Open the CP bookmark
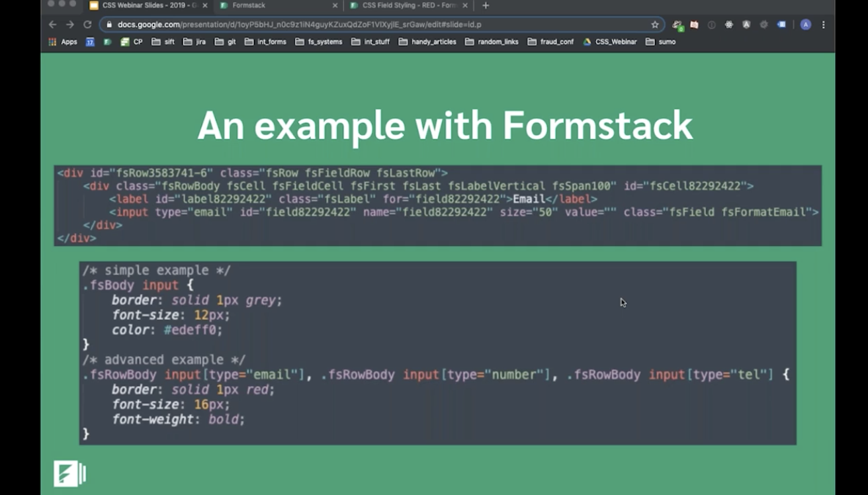This screenshot has width=868, height=495. tap(131, 42)
